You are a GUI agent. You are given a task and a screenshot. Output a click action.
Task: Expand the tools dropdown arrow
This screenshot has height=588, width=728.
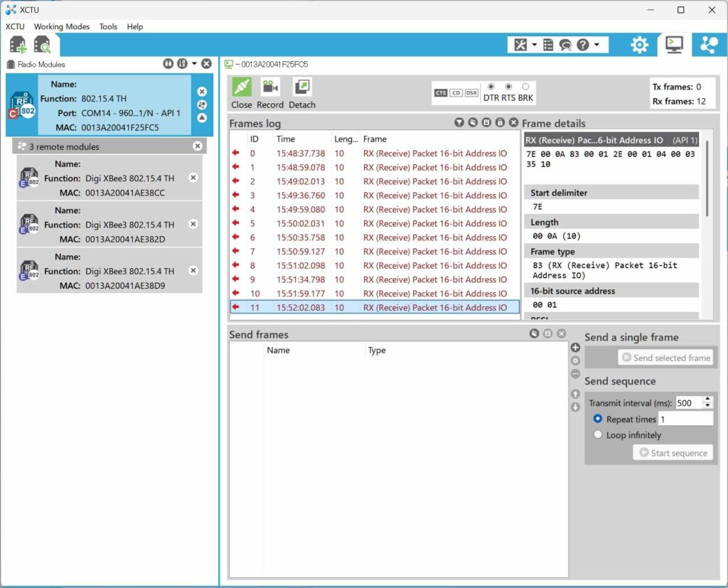(x=535, y=45)
